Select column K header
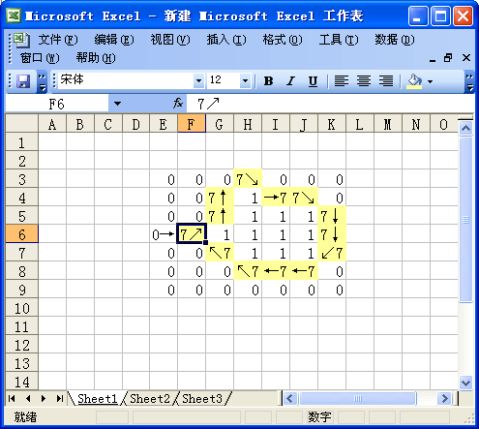479x429 pixels. coord(331,124)
